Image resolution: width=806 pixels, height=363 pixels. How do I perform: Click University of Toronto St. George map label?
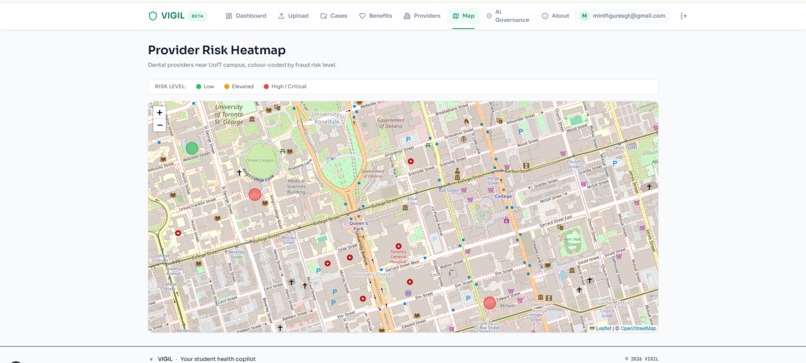click(229, 115)
